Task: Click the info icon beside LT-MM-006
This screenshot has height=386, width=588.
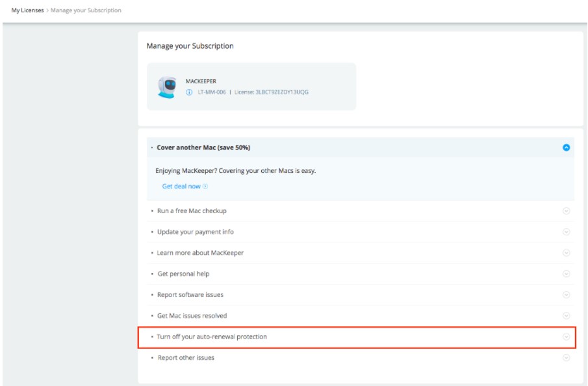Action: (189, 92)
